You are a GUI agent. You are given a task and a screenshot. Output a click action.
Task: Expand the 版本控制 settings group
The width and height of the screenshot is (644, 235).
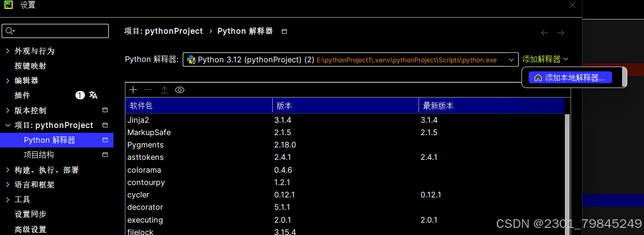point(8,110)
